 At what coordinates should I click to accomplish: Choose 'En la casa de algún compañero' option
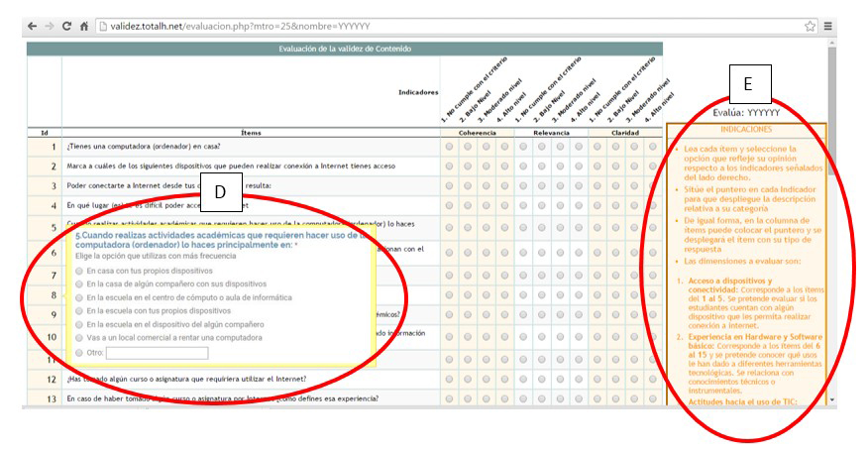pos(79,284)
